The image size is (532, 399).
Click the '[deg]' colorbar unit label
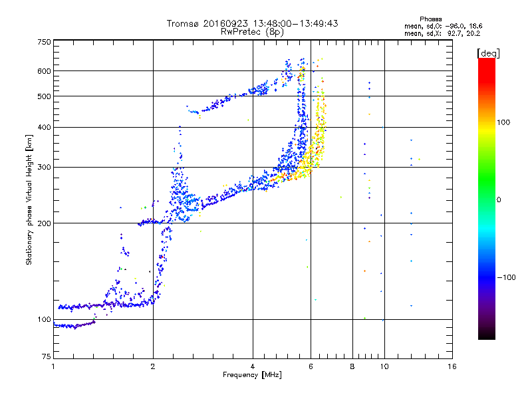coord(488,53)
